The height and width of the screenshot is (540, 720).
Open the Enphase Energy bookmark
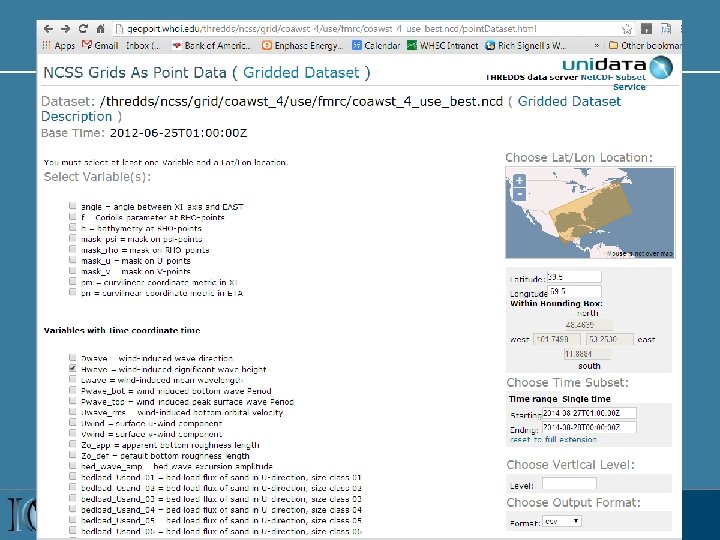coord(302,45)
